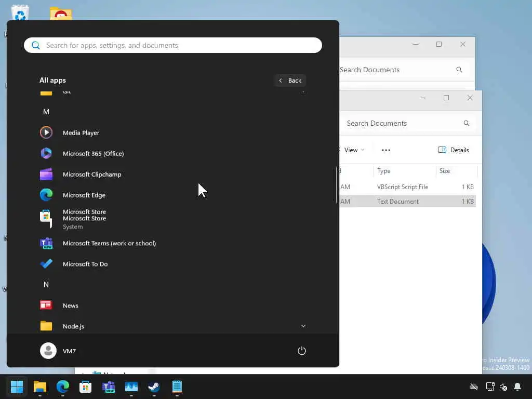Select the VBScript Script File row
This screenshot has height=399, width=532.
tap(407, 187)
